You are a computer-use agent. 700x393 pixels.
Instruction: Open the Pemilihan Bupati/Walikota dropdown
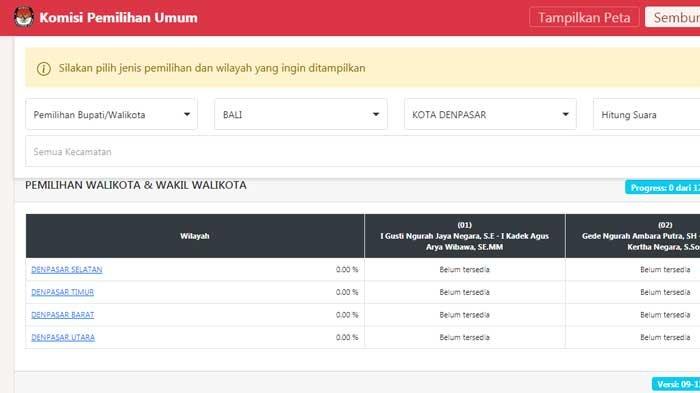(111, 114)
